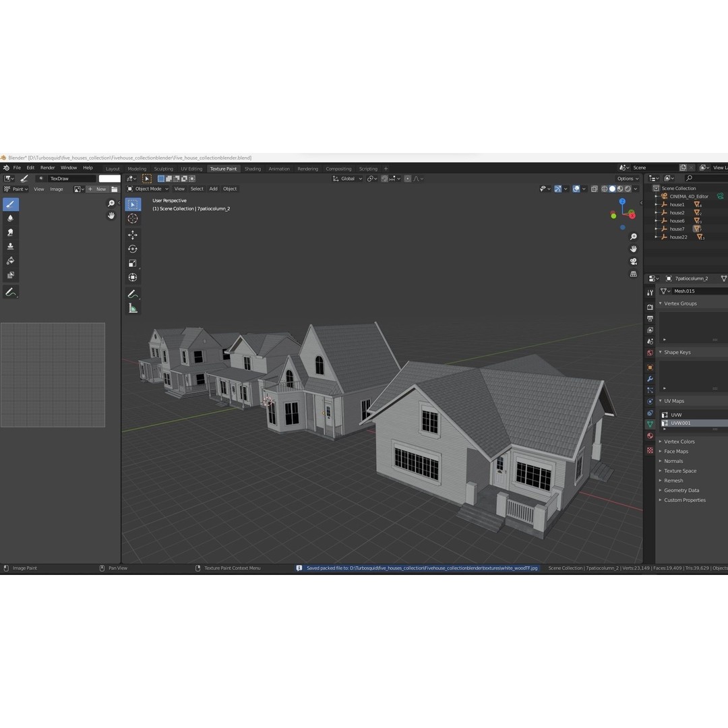Viewport: 728px width, 728px height.
Task: Toggle X-ray view in the viewport header
Action: click(x=593, y=189)
